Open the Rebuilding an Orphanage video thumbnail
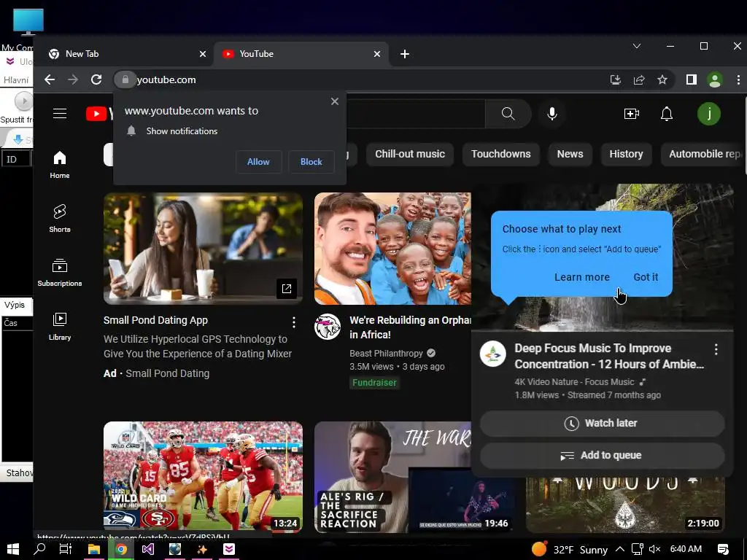747x560 pixels. tap(392, 249)
